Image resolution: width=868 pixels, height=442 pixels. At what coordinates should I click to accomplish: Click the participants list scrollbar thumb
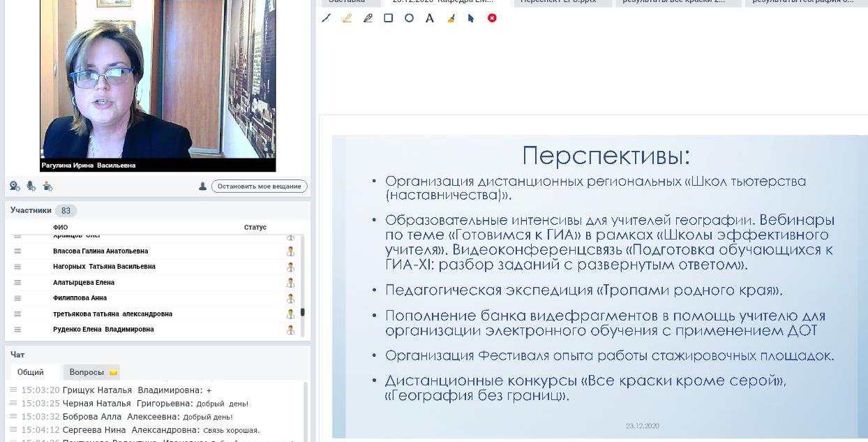pos(303,313)
